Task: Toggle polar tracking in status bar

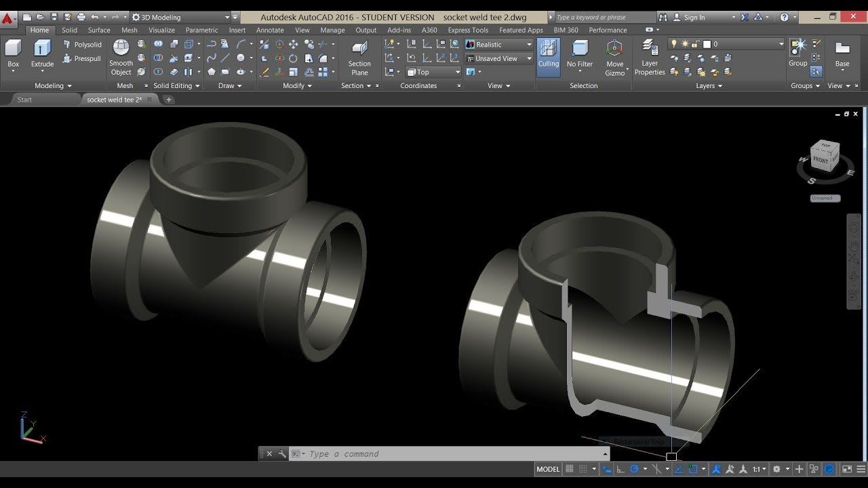Action: [x=635, y=469]
